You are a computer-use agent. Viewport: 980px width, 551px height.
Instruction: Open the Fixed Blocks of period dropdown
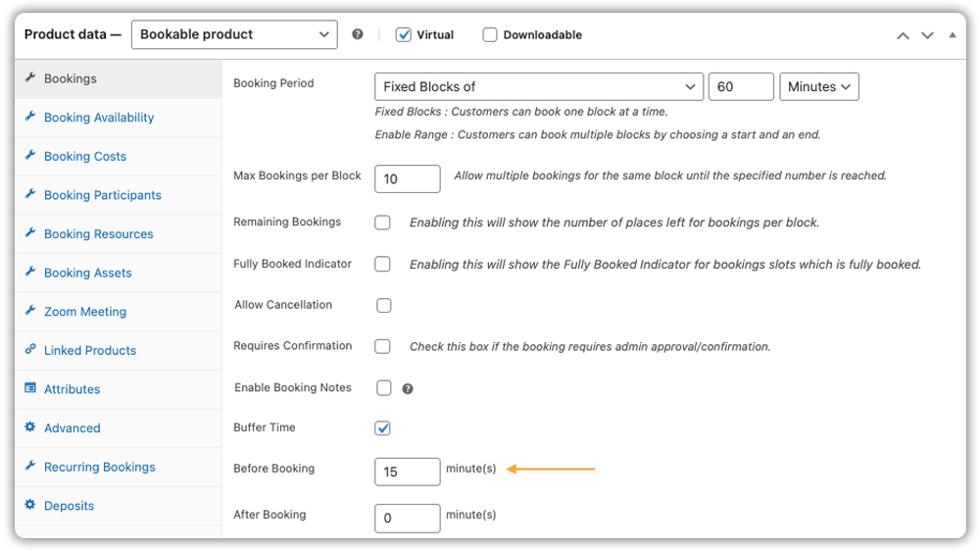tap(538, 86)
